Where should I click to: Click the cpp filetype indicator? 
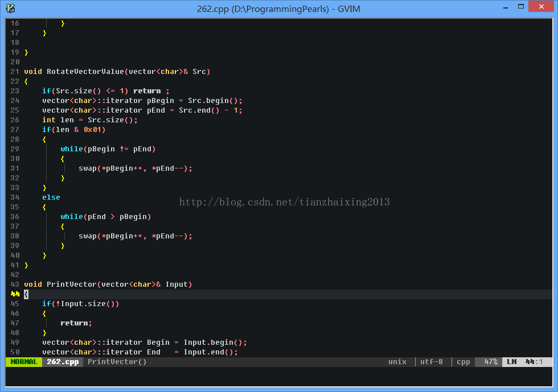(x=463, y=362)
